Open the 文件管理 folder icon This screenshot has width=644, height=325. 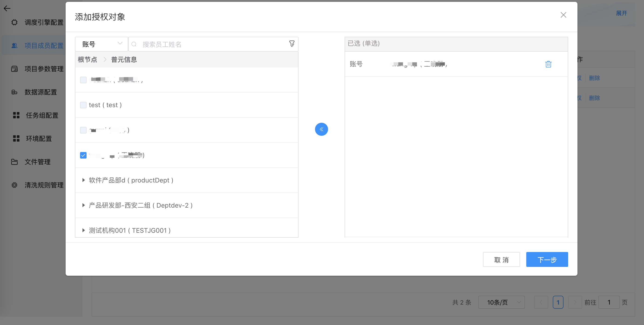click(14, 162)
